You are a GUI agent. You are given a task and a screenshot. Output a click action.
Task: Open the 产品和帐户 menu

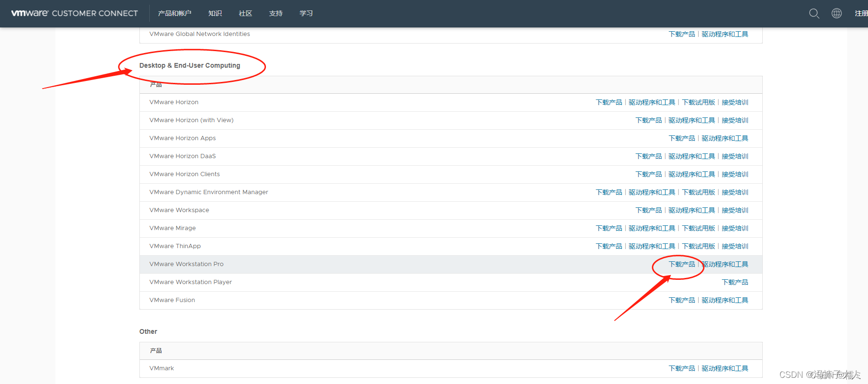(175, 13)
